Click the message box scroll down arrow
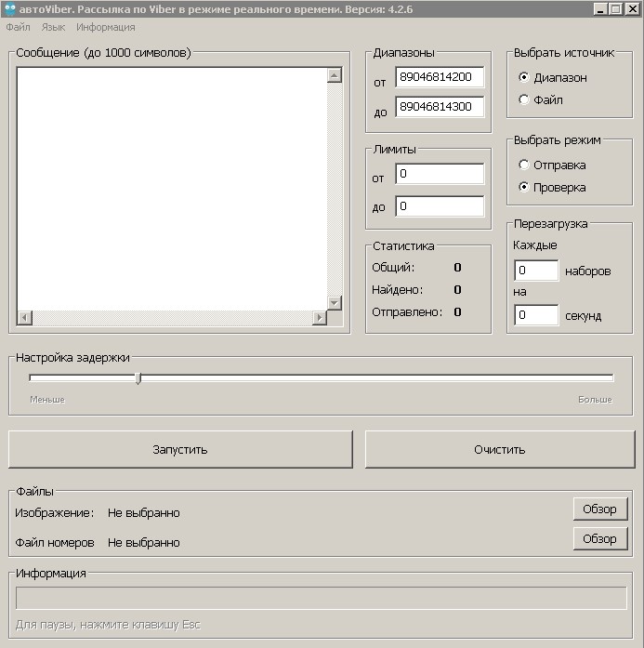The image size is (644, 648). 335,303
